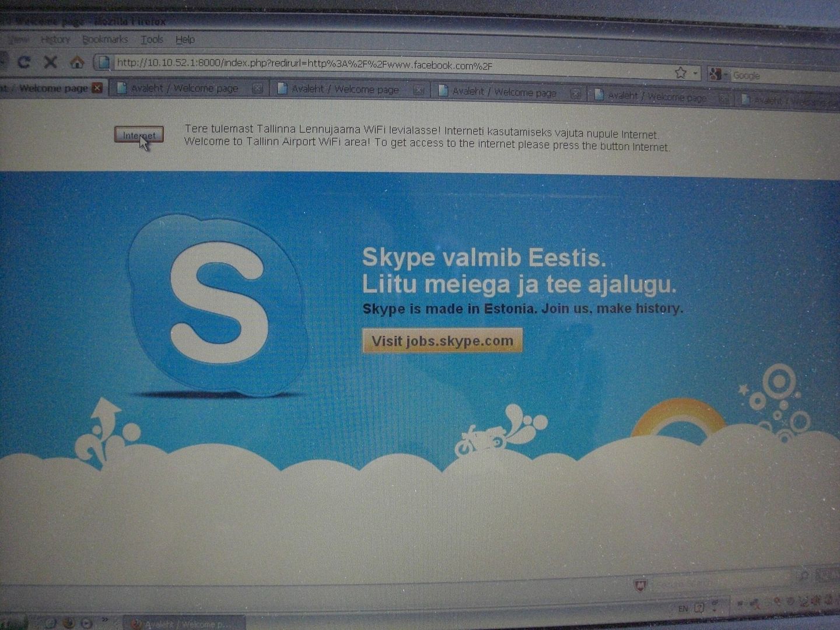Click the McAfee shield icon in status bar
840x630 pixels.
point(640,584)
